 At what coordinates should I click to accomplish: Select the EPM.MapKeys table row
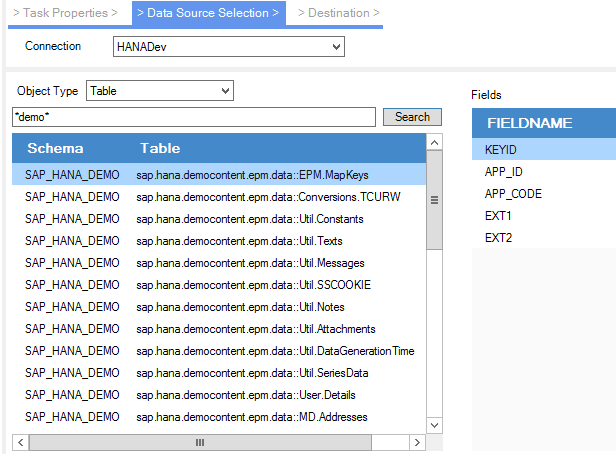coord(219,175)
